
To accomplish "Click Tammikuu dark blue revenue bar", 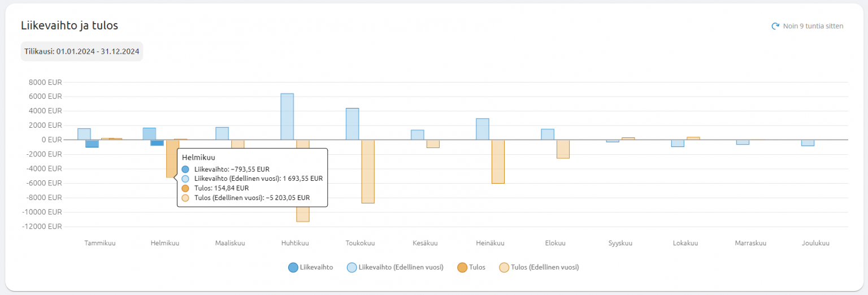I will tap(92, 144).
